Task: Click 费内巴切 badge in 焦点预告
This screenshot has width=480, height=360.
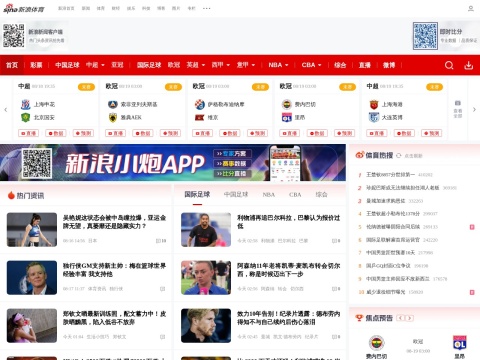Action: pos(376,343)
